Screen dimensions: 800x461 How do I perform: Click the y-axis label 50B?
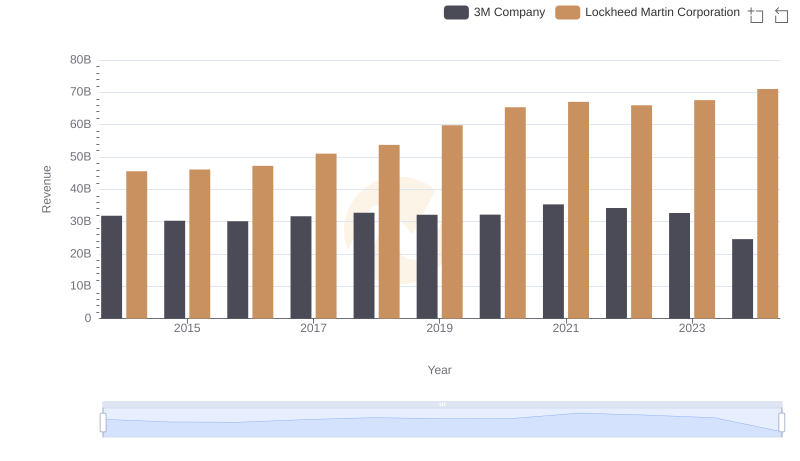[81, 157]
